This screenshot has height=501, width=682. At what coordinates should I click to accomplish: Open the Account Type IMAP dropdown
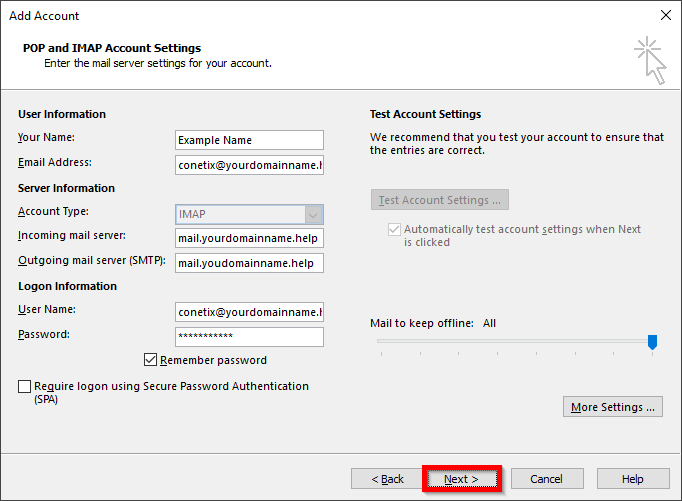pos(249,214)
